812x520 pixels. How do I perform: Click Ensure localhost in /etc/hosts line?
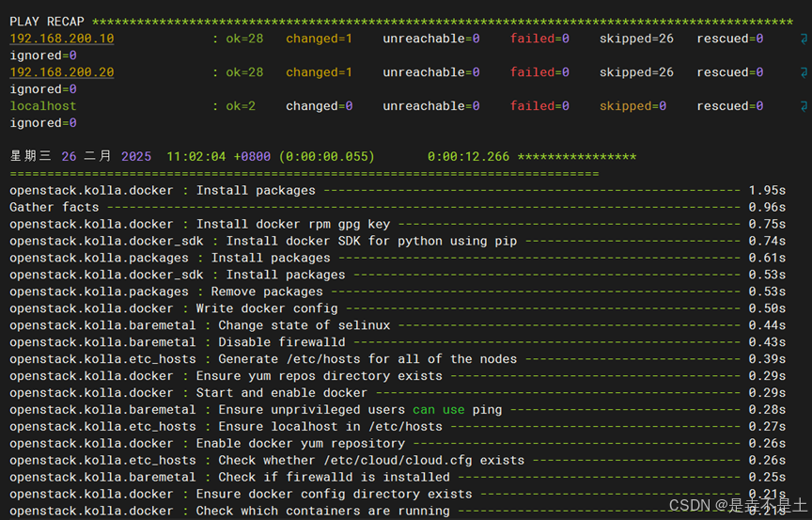coord(398,426)
